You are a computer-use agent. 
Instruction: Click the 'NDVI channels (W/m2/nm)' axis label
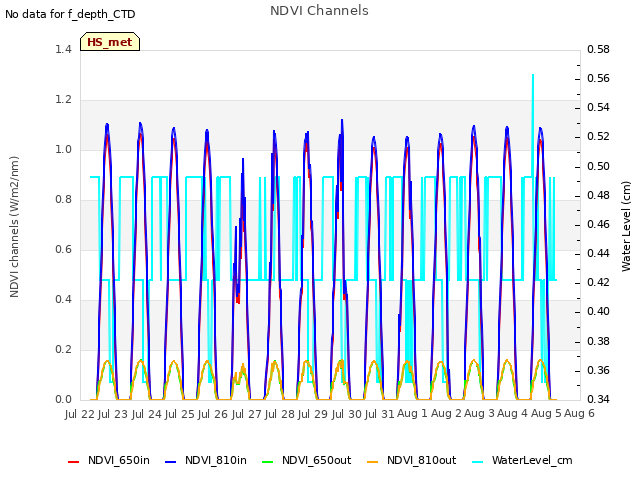click(x=14, y=227)
